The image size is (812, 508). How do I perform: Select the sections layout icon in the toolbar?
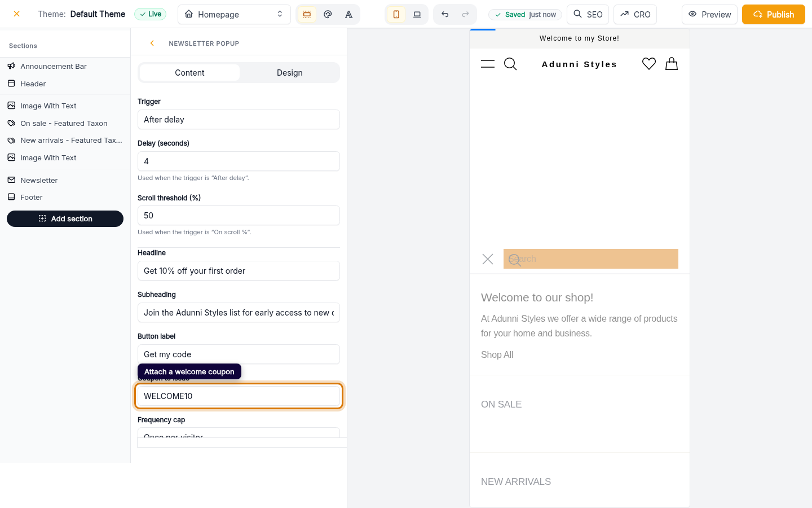click(307, 14)
